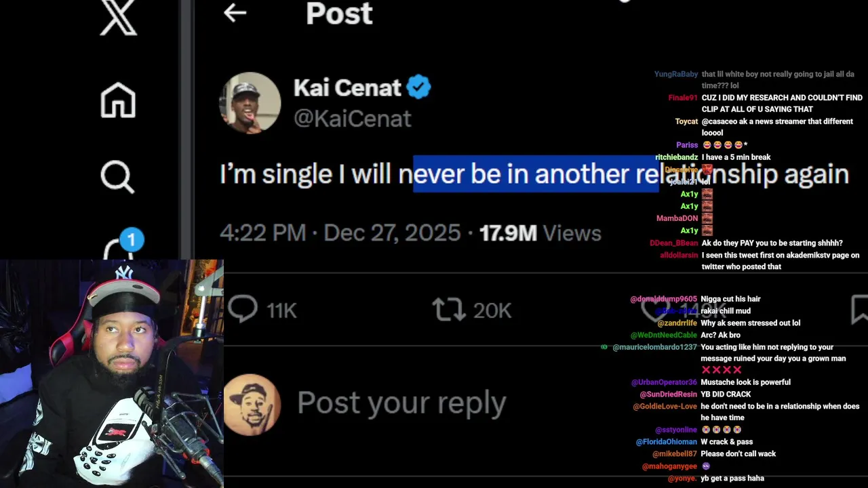The height and width of the screenshot is (488, 868).
Task: Click the Kai Cenat display name
Action: [347, 87]
